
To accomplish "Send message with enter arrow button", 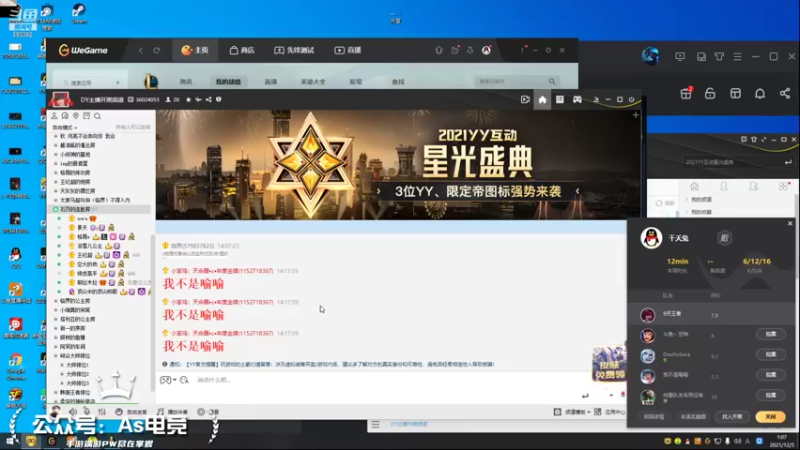I will coord(585,395).
